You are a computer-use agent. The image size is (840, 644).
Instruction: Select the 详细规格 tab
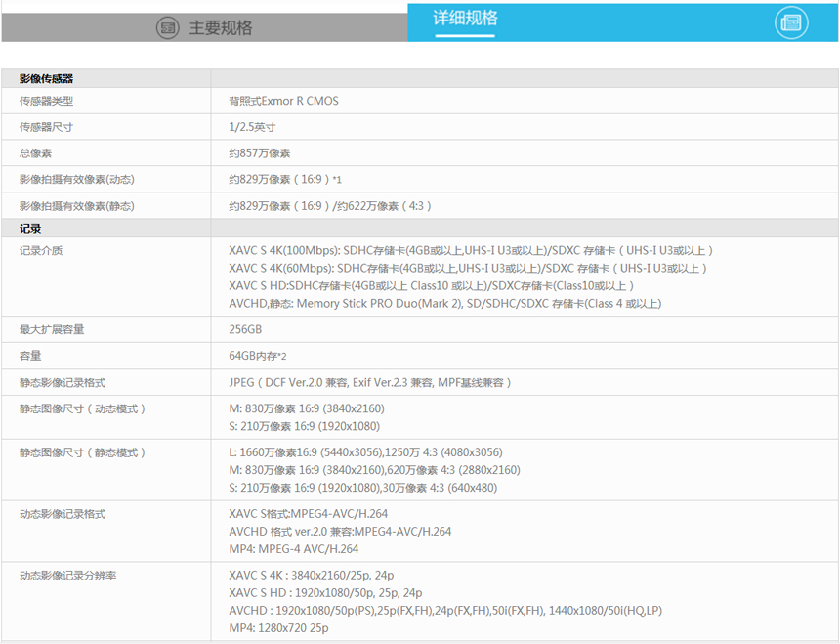click(x=623, y=22)
